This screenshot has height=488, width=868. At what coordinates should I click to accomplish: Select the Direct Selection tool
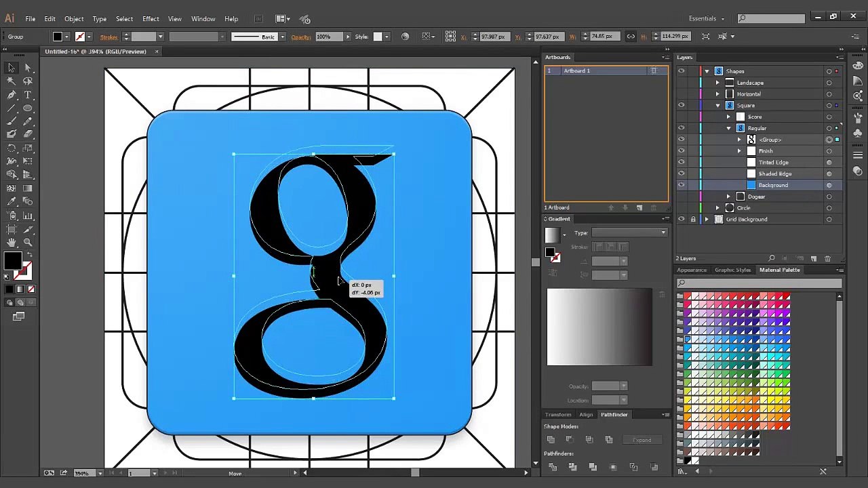[28, 68]
